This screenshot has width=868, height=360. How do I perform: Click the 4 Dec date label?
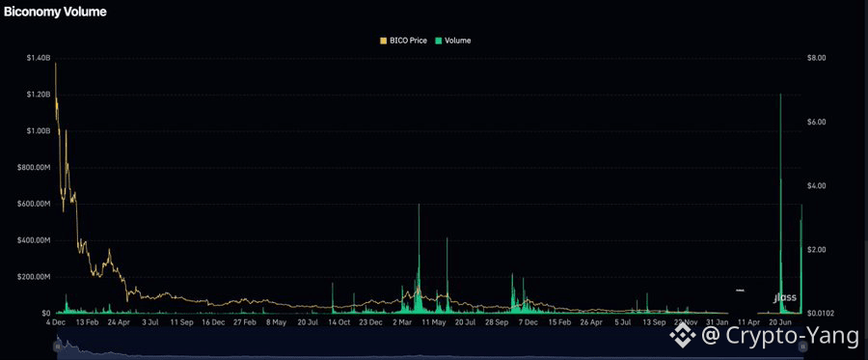click(57, 321)
